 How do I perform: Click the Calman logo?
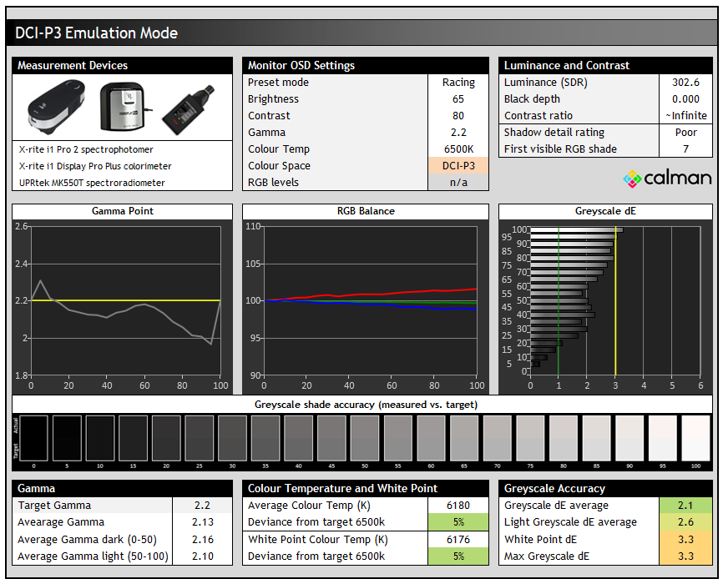[667, 178]
